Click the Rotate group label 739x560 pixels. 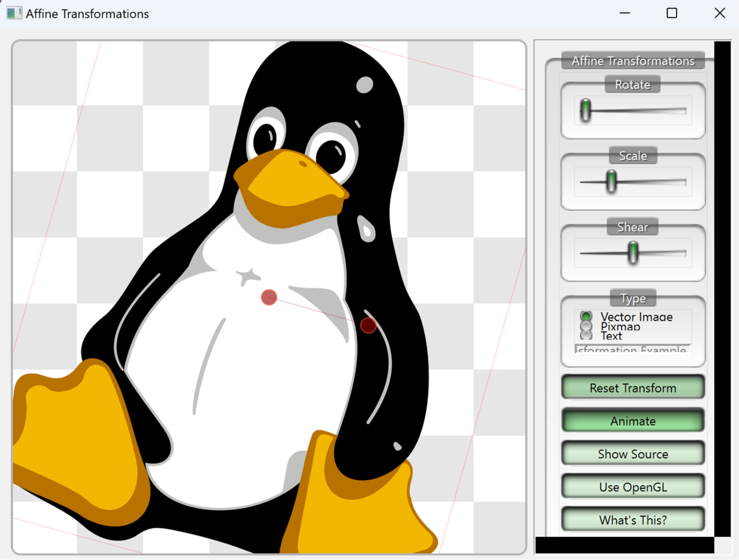(632, 84)
